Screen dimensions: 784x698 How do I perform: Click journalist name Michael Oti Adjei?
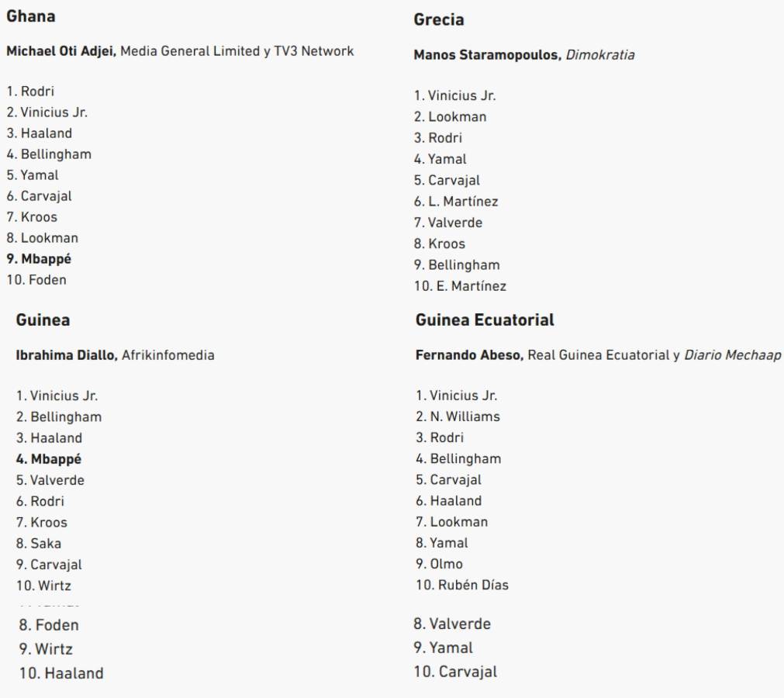click(x=61, y=51)
